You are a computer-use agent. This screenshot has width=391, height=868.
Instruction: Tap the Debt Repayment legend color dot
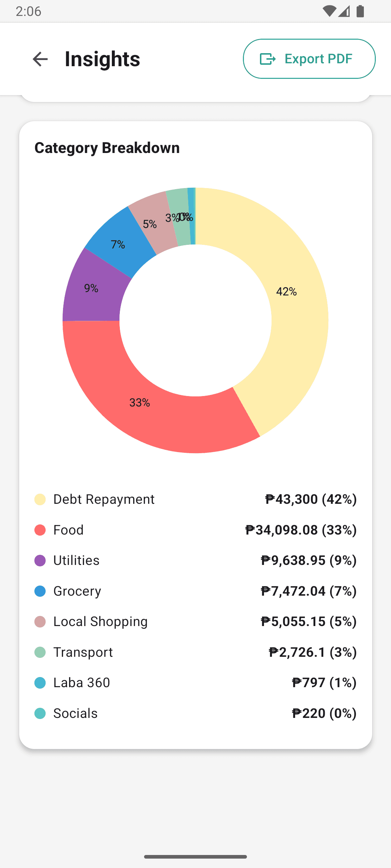tap(40, 499)
